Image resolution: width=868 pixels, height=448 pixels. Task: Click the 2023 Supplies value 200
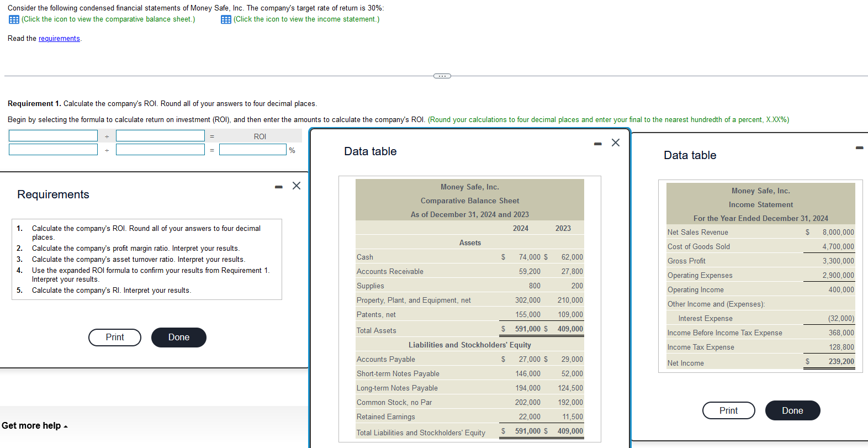pyautogui.click(x=577, y=286)
